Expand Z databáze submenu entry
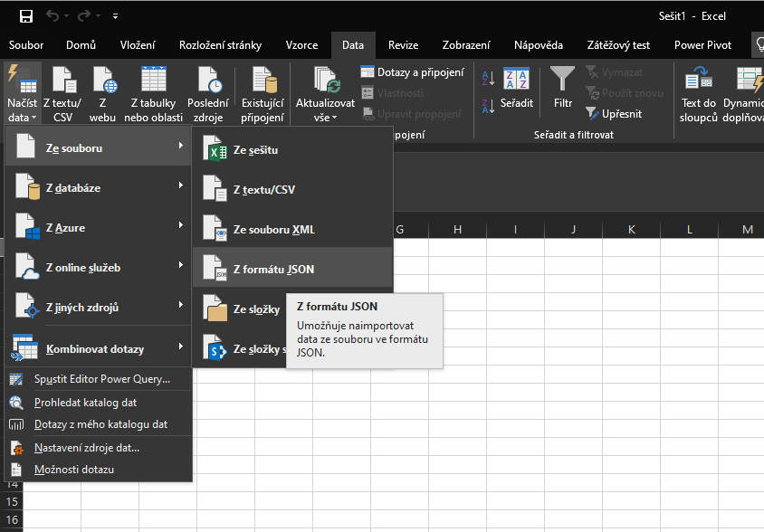The width and height of the screenshot is (764, 532). pos(99,187)
